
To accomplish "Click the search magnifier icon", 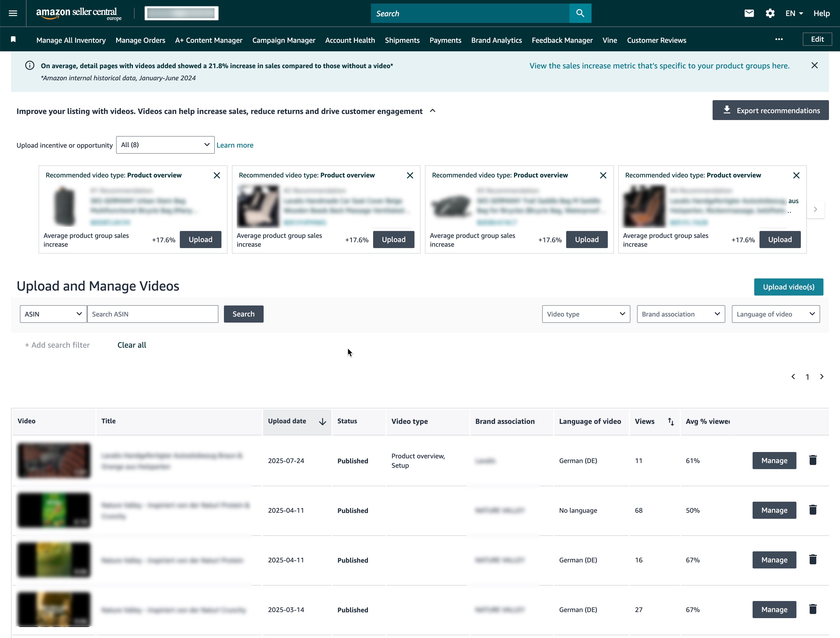I will click(x=580, y=13).
